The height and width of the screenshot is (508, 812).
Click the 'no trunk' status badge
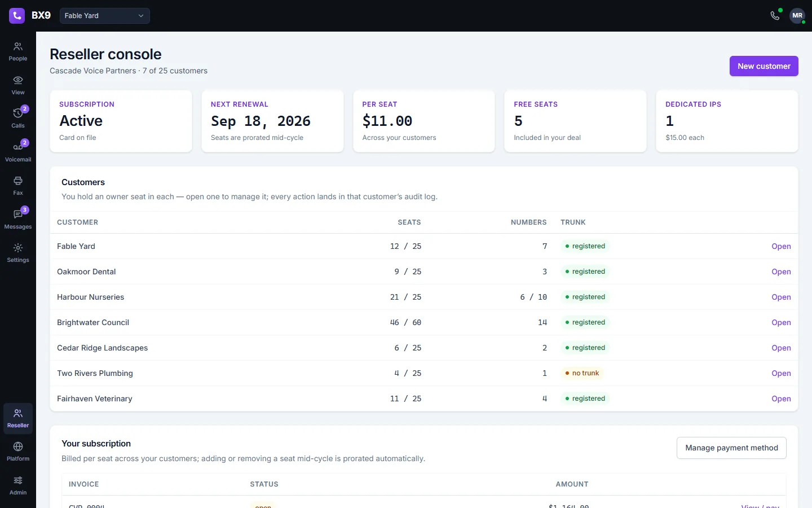(x=582, y=373)
